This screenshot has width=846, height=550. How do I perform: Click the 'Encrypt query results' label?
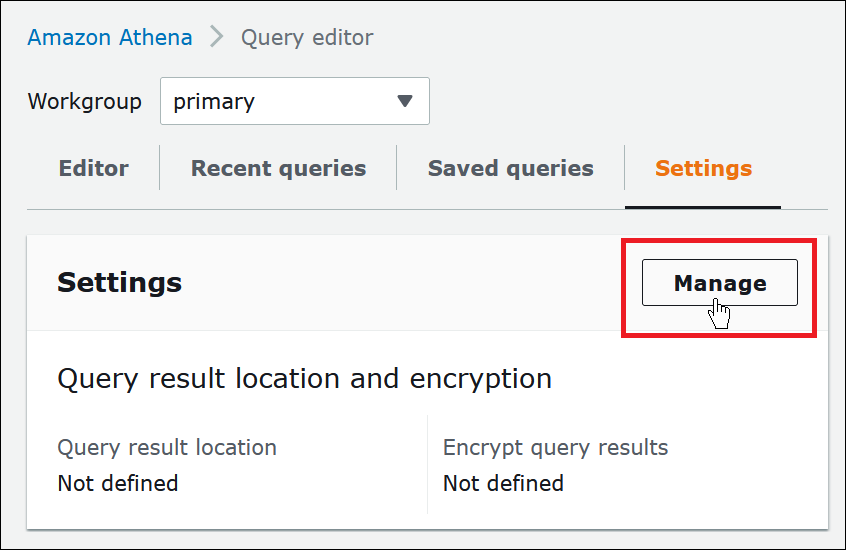click(x=555, y=447)
